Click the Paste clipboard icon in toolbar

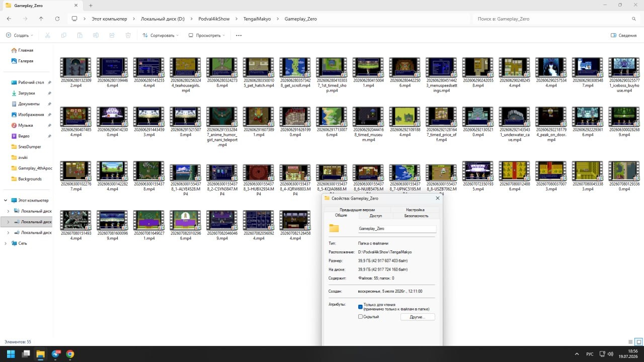coord(80,36)
